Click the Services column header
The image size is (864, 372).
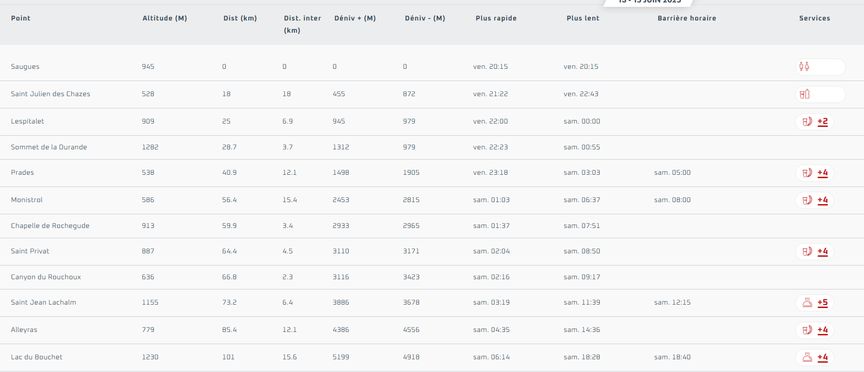(814, 18)
